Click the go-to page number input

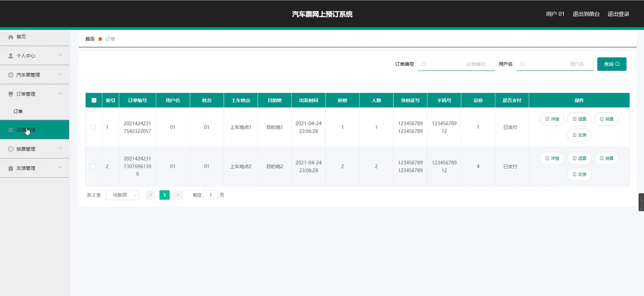[211, 195]
